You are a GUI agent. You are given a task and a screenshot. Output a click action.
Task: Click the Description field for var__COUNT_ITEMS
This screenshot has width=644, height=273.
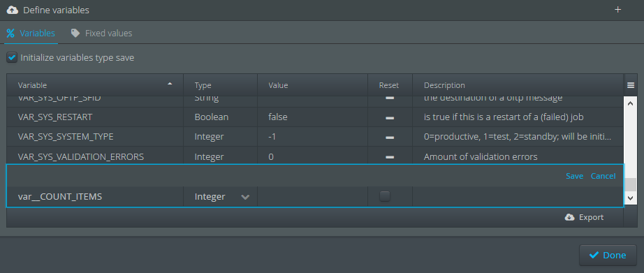coord(518,197)
